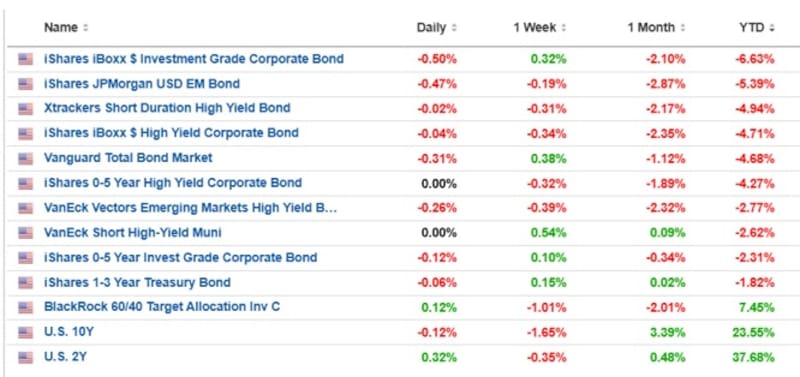Open the U.S. 10Y link

click(69, 333)
